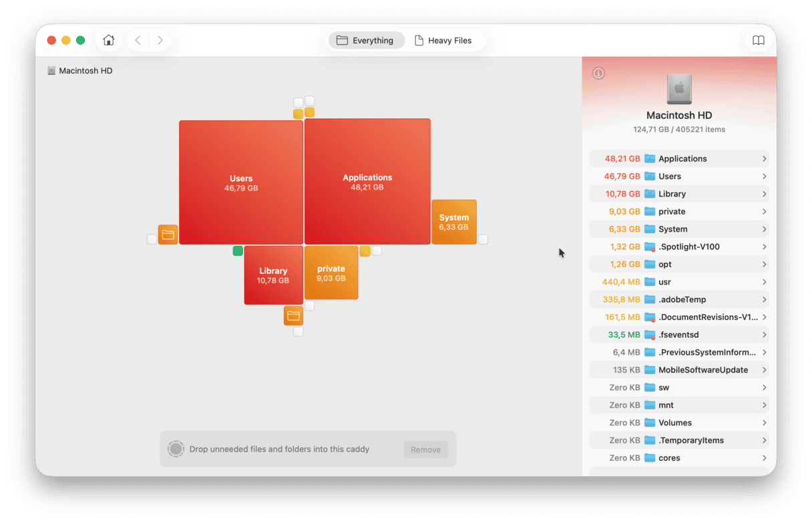812x523 pixels.
Task: Switch to the Heavy Files tab
Action: coord(443,40)
